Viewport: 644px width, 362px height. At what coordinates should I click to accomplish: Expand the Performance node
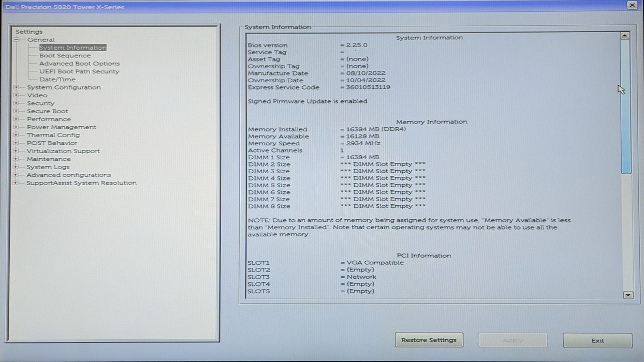pos(16,119)
